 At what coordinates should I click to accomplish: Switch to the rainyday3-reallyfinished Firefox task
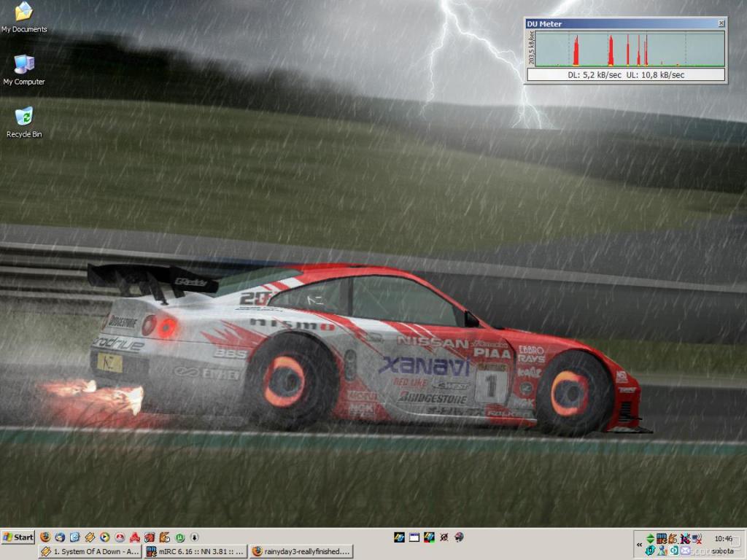coord(301,551)
